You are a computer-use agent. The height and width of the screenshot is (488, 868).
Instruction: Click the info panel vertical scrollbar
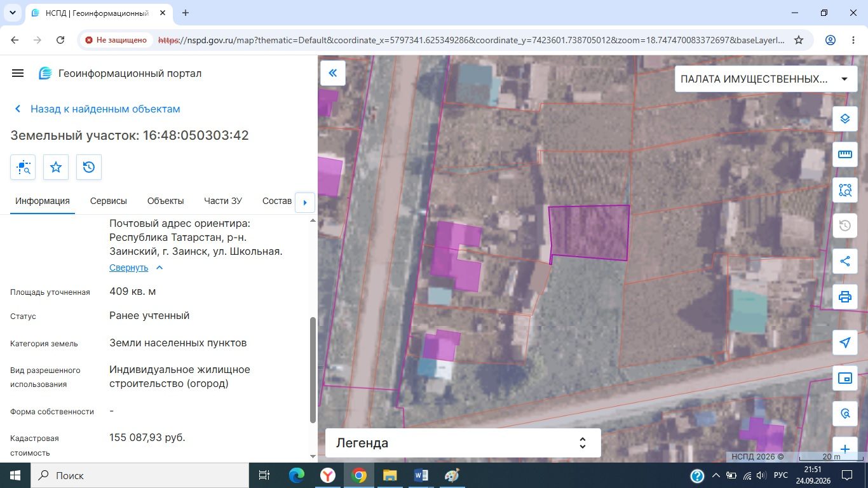click(x=313, y=370)
